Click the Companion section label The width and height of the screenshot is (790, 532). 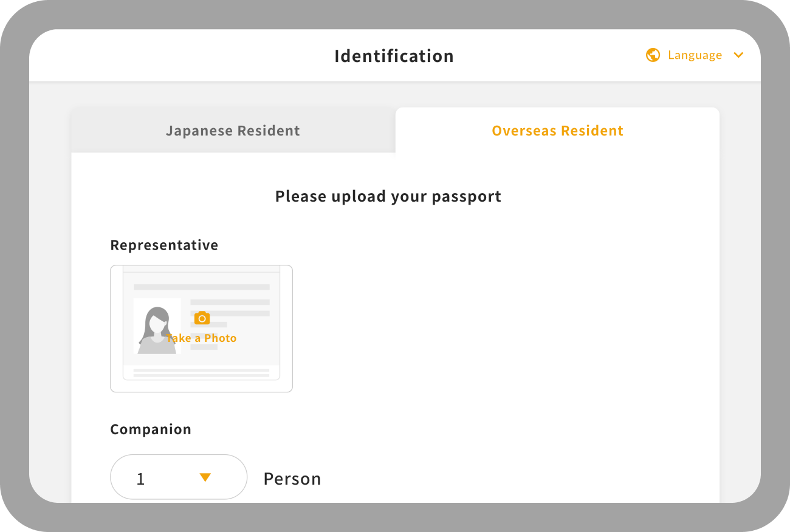click(151, 429)
